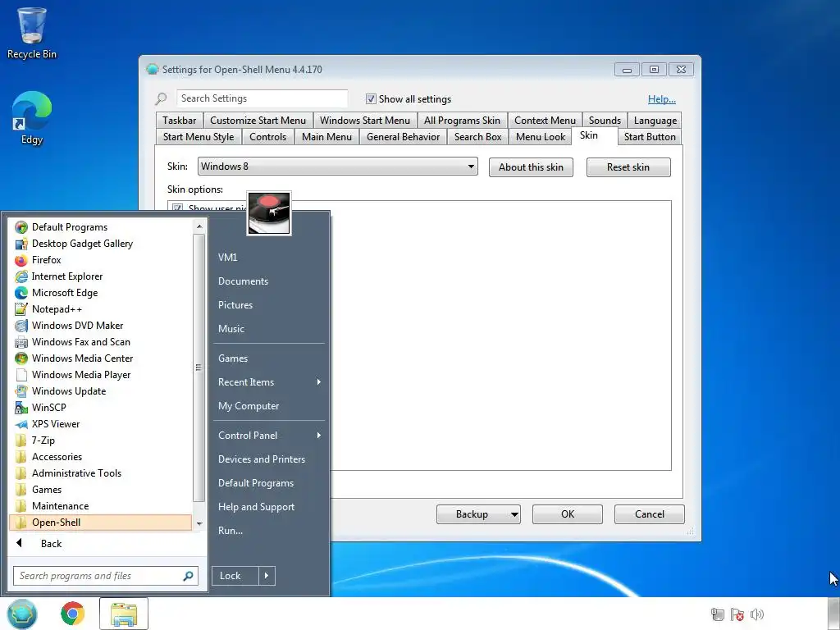Click the Desktop Gadget Gallery icon
Image resolution: width=840 pixels, height=630 pixels.
point(21,244)
